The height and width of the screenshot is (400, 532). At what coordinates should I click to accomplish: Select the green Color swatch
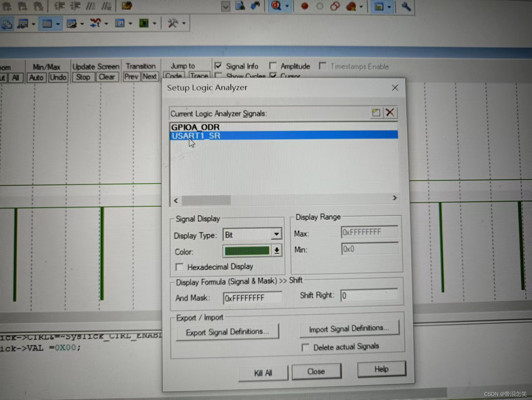pos(247,251)
